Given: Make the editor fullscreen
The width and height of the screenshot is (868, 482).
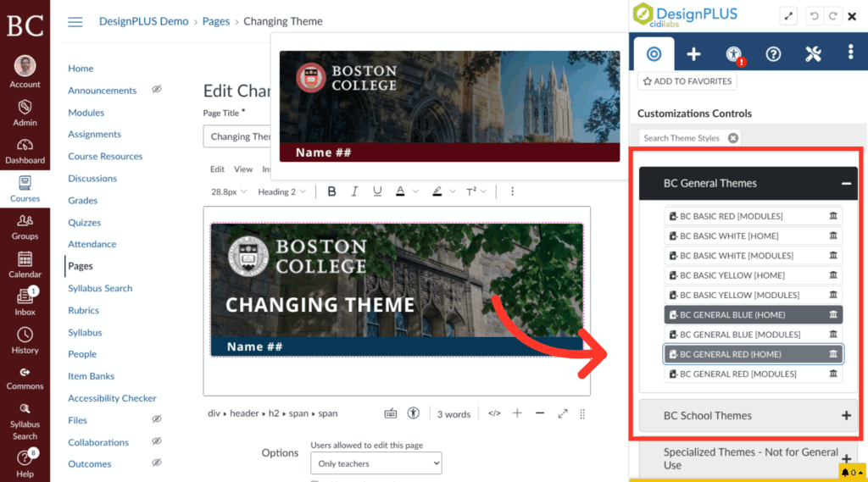Looking at the screenshot, I should (x=563, y=413).
